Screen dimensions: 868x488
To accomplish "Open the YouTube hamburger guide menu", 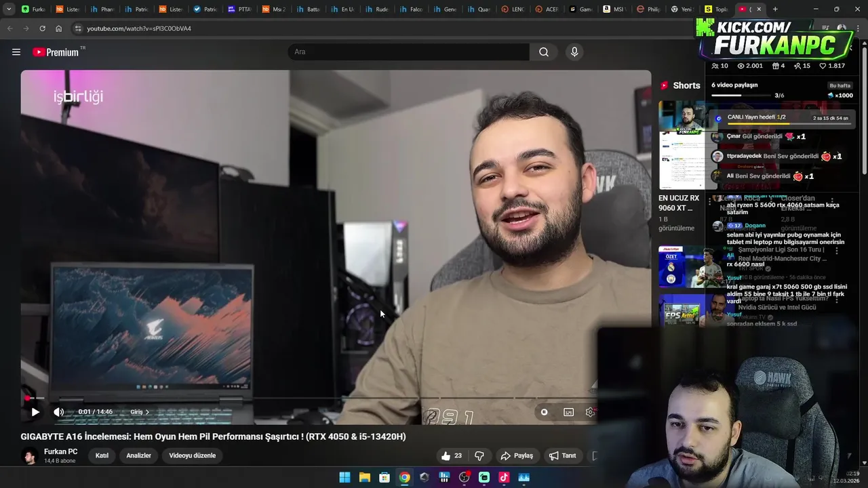I will click(16, 52).
